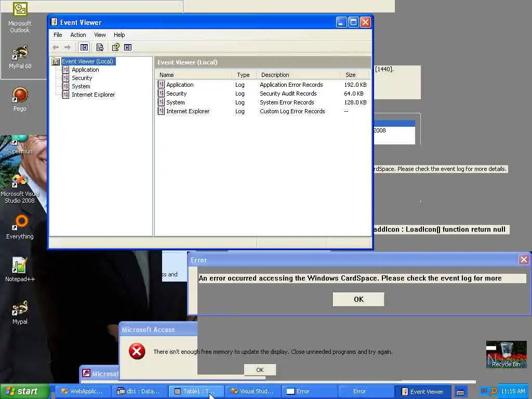Open the Microsoft Outlook desktop icon
The height and width of the screenshot is (399, 532).
point(20,18)
